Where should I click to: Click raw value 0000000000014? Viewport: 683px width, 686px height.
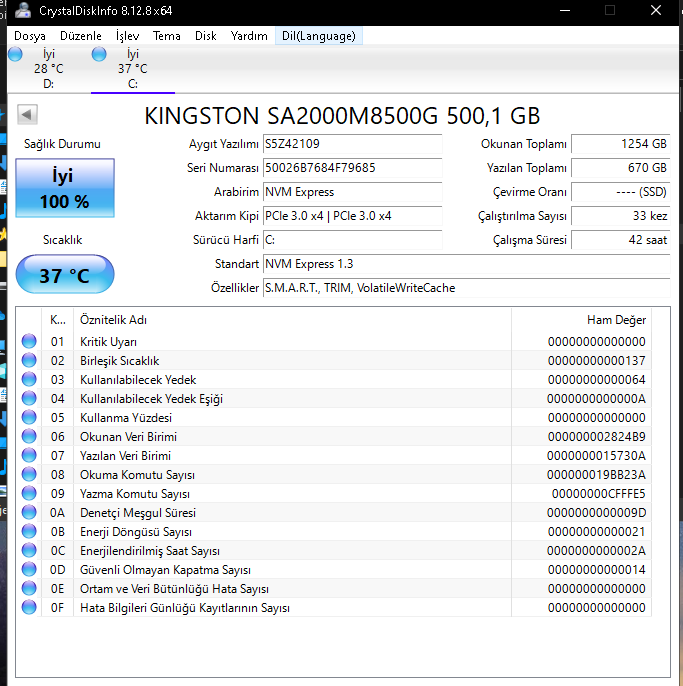[596, 570]
